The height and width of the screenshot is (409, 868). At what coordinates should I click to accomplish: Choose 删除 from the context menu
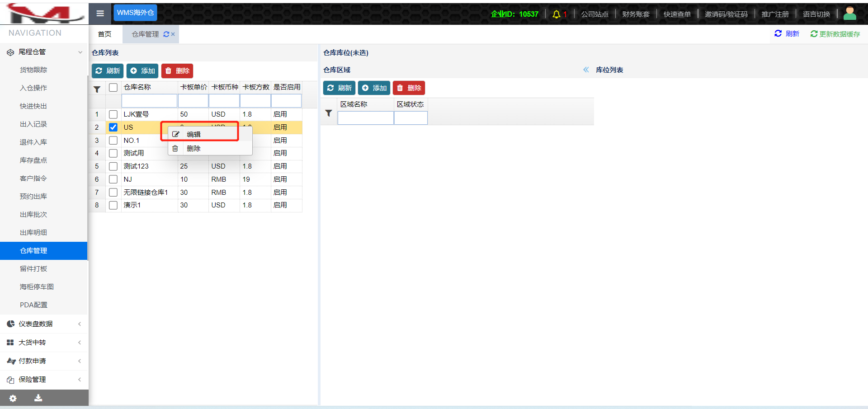[x=210, y=148]
